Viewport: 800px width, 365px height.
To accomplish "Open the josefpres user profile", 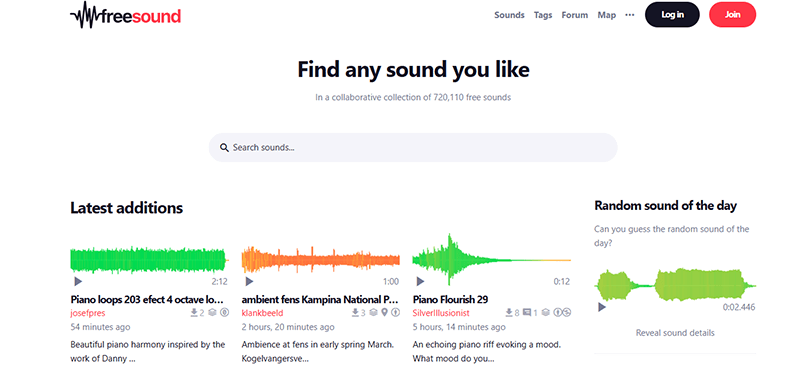I will pyautogui.click(x=88, y=313).
